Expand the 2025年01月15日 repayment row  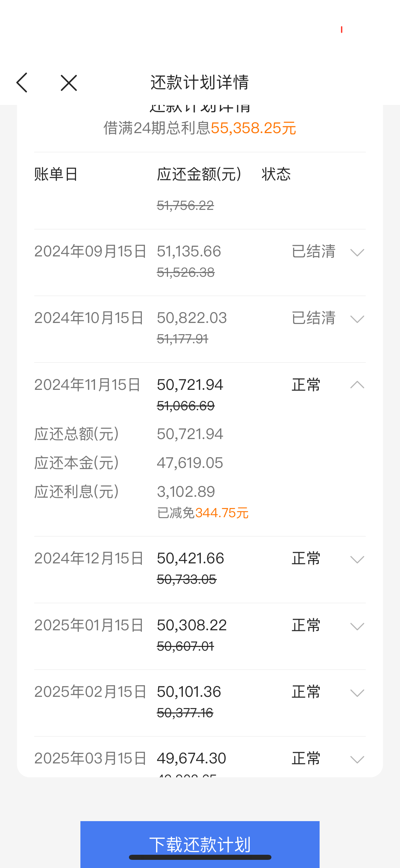357,626
